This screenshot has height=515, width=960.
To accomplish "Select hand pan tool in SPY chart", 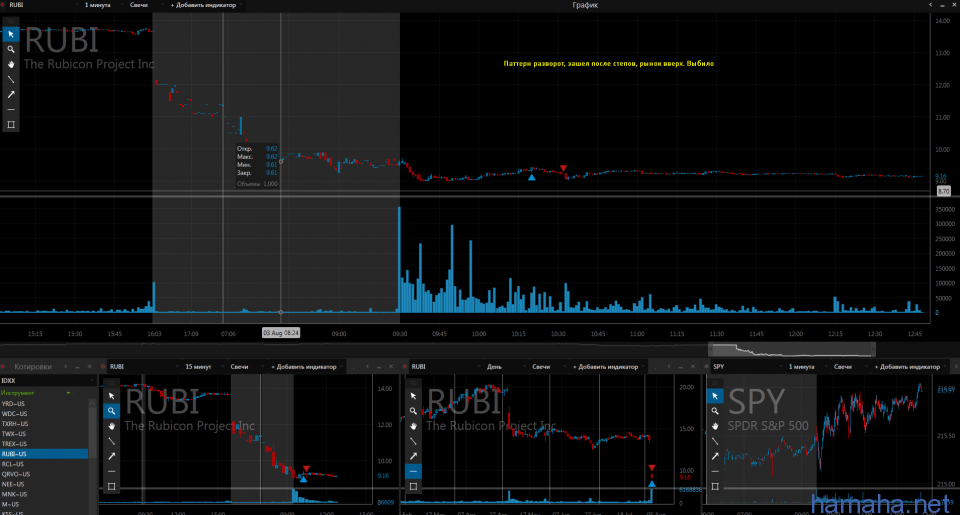I will [x=714, y=426].
